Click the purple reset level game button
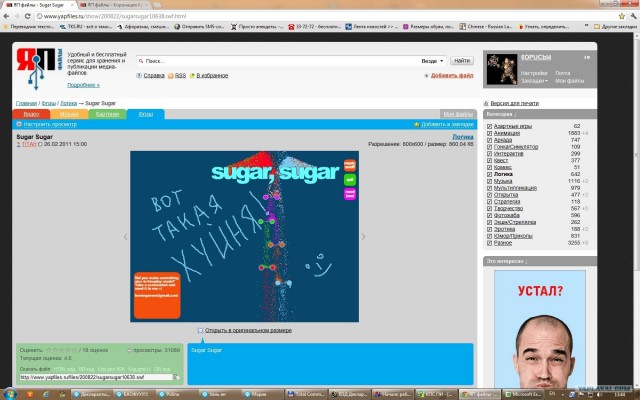The image size is (640, 400). 350,194
